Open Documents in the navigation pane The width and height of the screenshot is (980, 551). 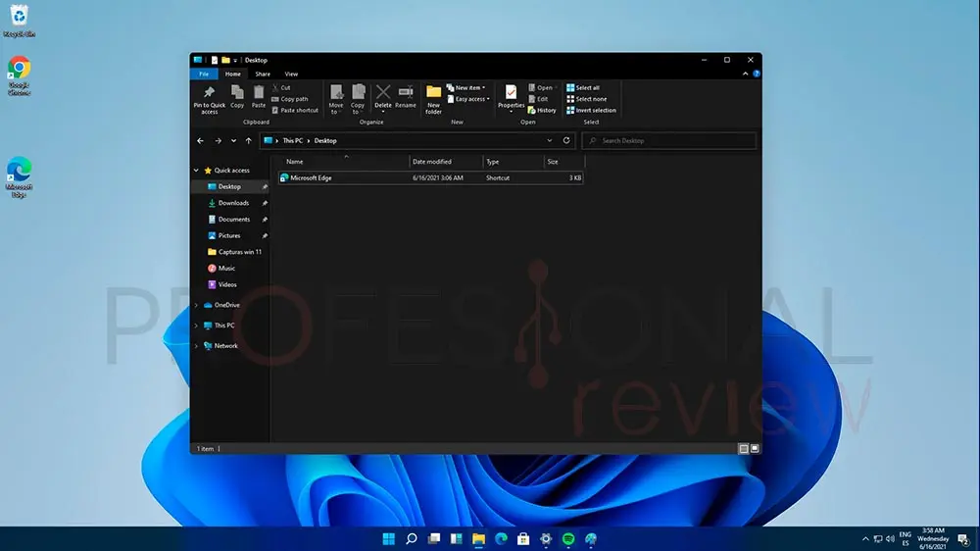click(234, 219)
